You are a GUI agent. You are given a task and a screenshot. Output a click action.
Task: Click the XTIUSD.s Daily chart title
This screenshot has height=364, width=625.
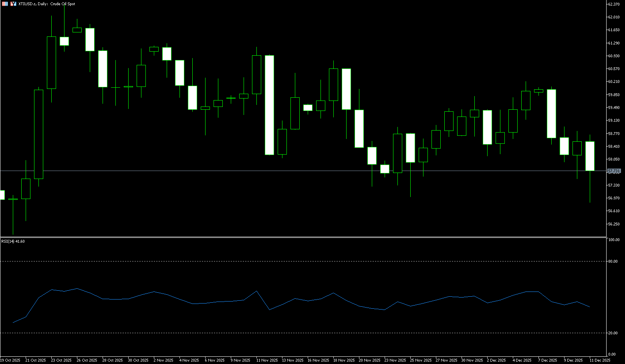47,4
